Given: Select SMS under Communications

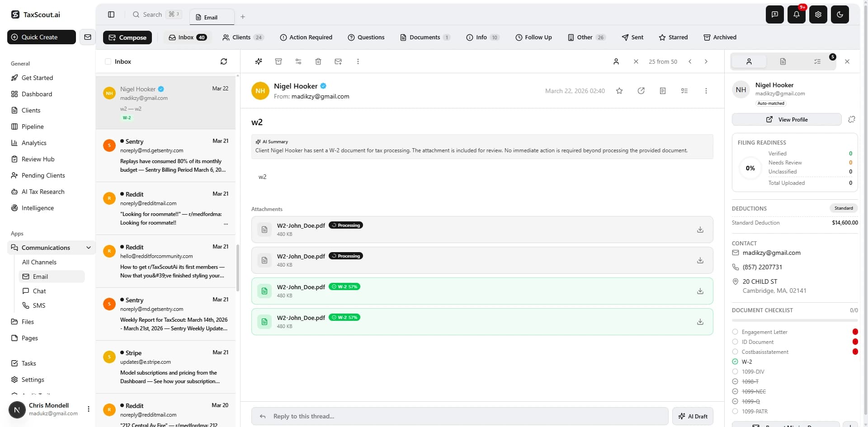Looking at the screenshot, I should [39, 305].
